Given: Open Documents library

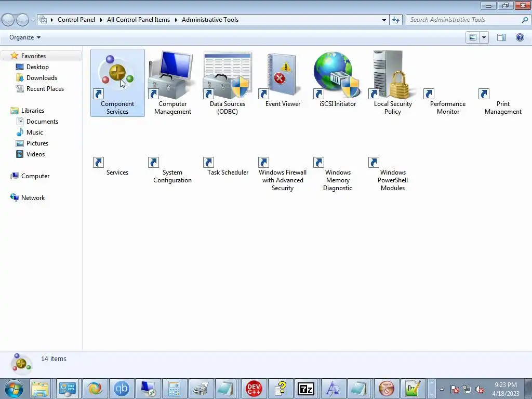Looking at the screenshot, I should coord(42,122).
